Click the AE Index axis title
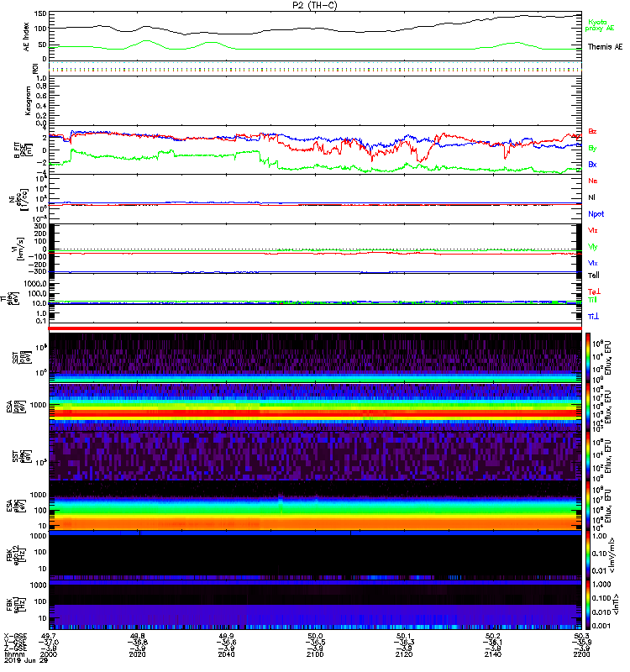This screenshot has height=672, width=630. tap(27, 37)
